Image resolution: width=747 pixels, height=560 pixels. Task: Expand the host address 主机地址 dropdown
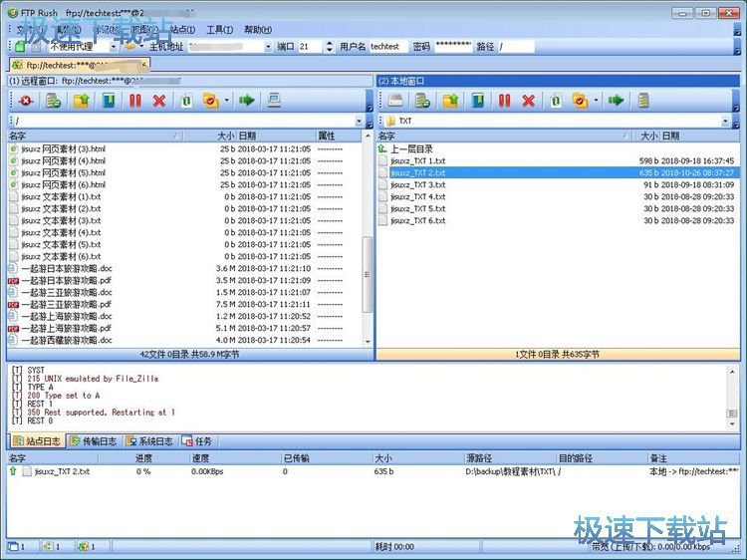[268, 47]
